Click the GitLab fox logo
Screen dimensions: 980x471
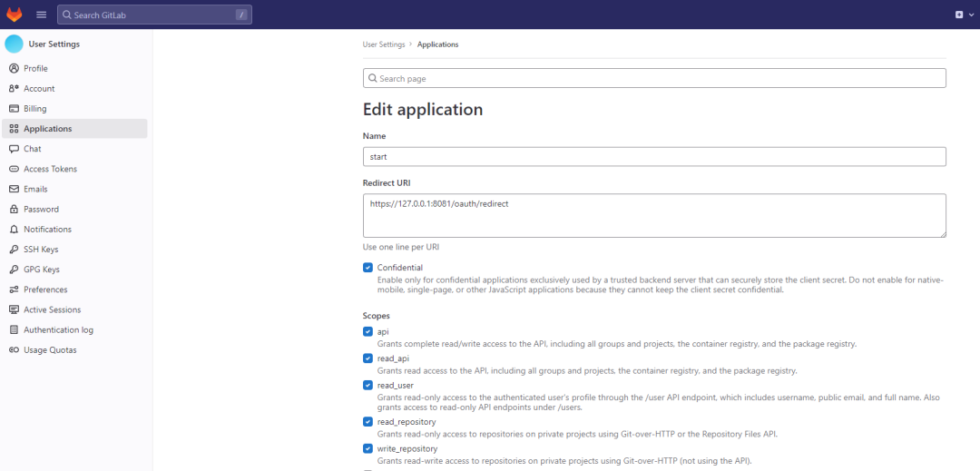14,15
